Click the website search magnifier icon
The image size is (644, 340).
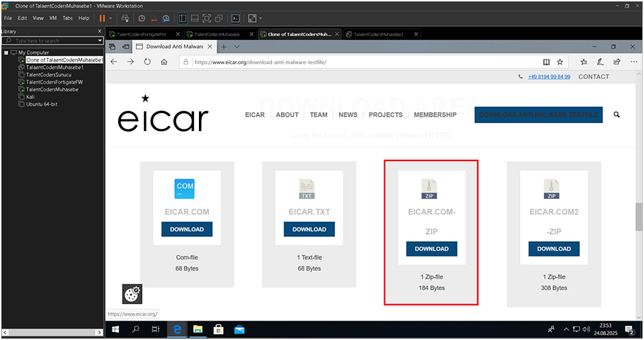pyautogui.click(x=617, y=115)
